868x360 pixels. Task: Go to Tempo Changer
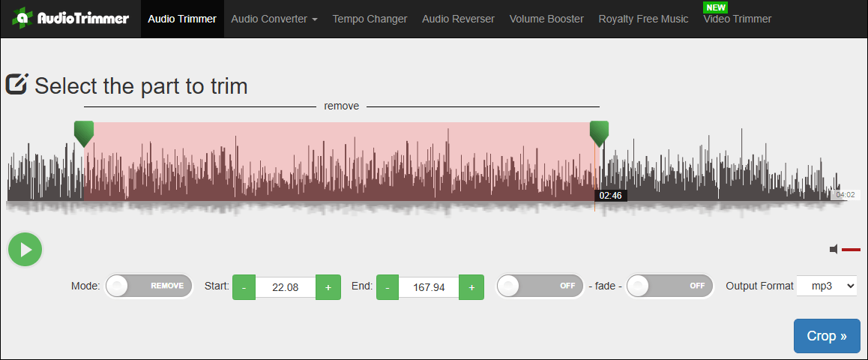coord(370,19)
